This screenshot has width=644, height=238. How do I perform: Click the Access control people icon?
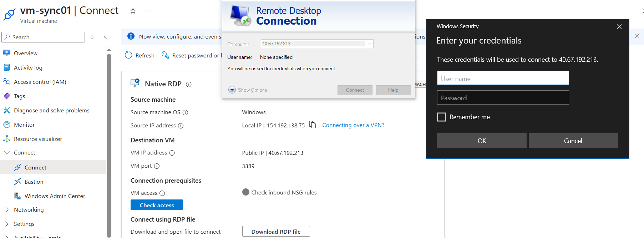(7, 82)
